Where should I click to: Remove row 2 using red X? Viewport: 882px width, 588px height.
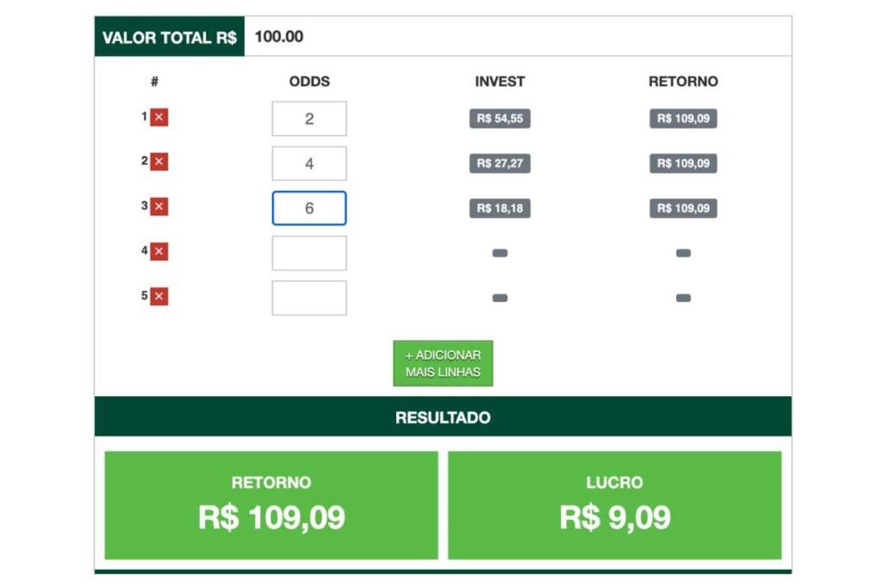click(159, 162)
